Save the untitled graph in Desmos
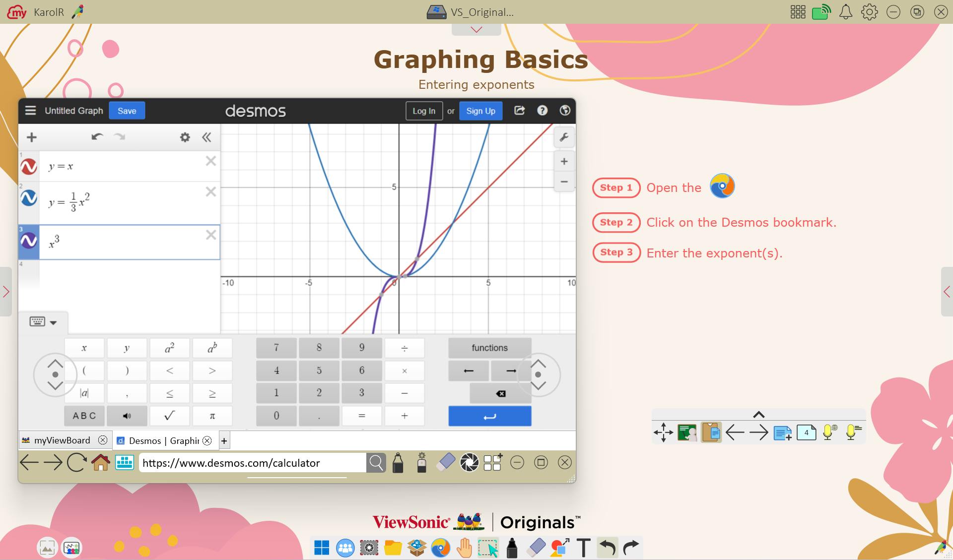953x560 pixels. [x=127, y=111]
